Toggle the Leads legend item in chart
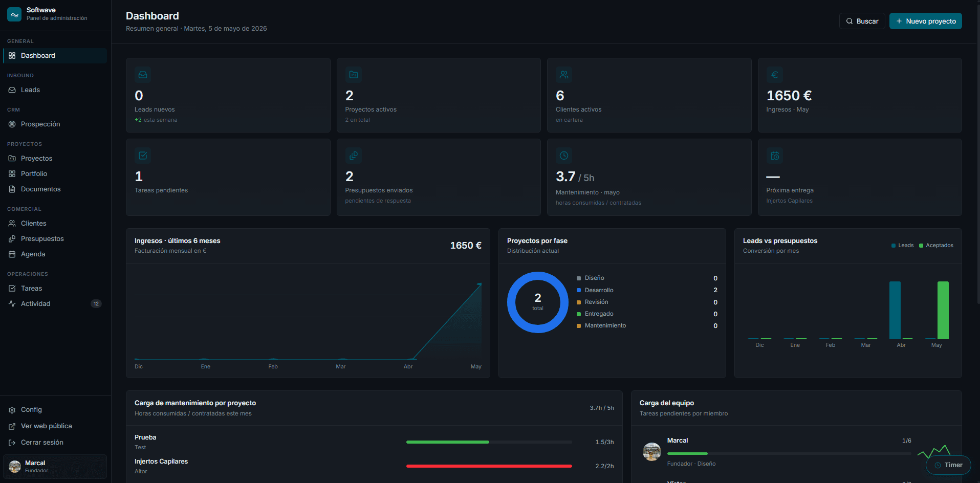 (902, 246)
